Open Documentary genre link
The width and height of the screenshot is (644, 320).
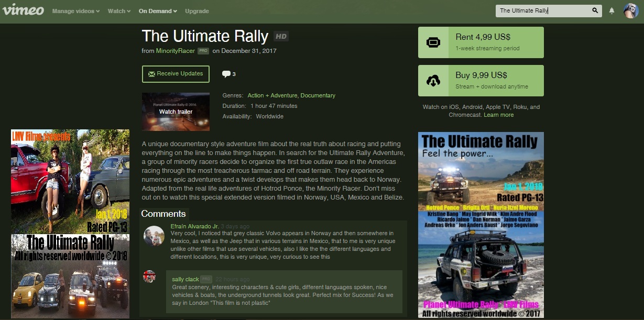pyautogui.click(x=318, y=96)
